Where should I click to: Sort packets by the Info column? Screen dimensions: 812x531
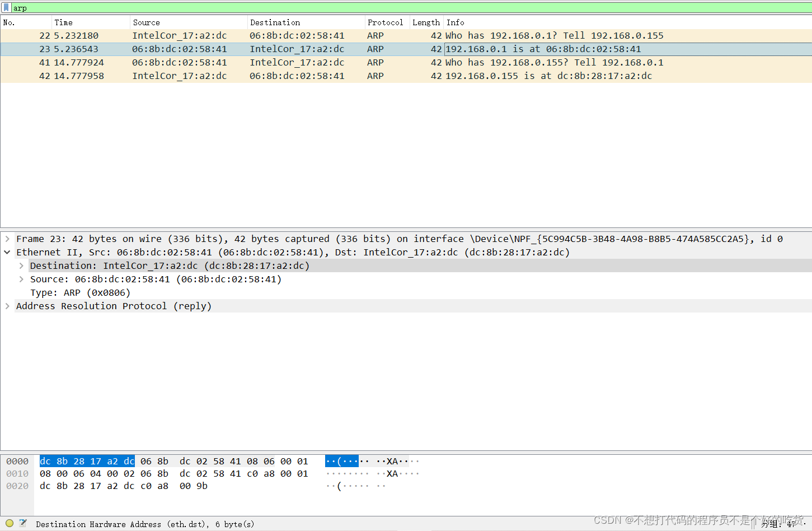[627, 22]
